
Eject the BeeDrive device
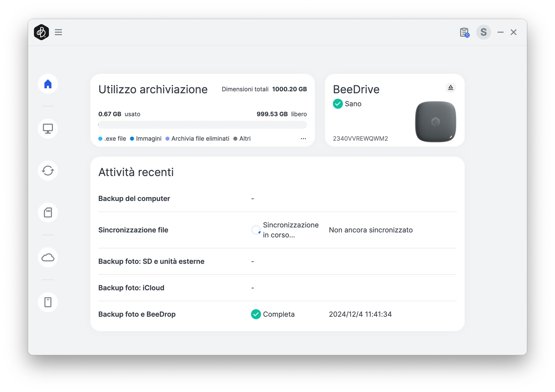point(451,88)
